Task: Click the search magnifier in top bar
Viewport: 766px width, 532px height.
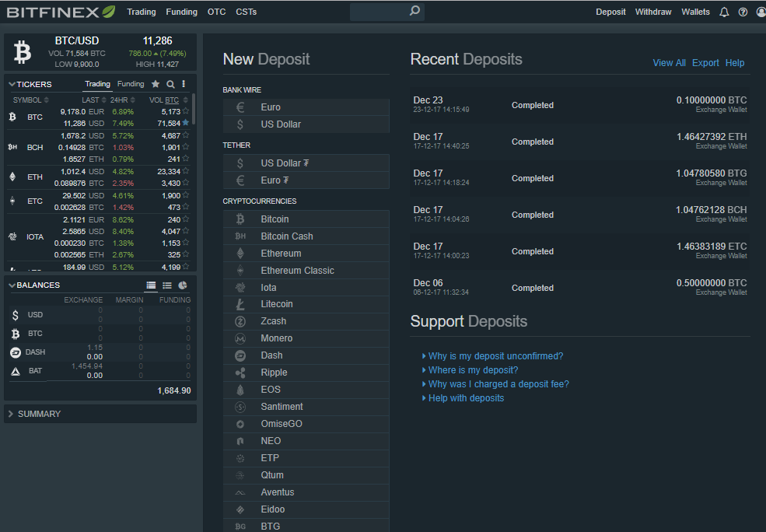Action: [414, 10]
